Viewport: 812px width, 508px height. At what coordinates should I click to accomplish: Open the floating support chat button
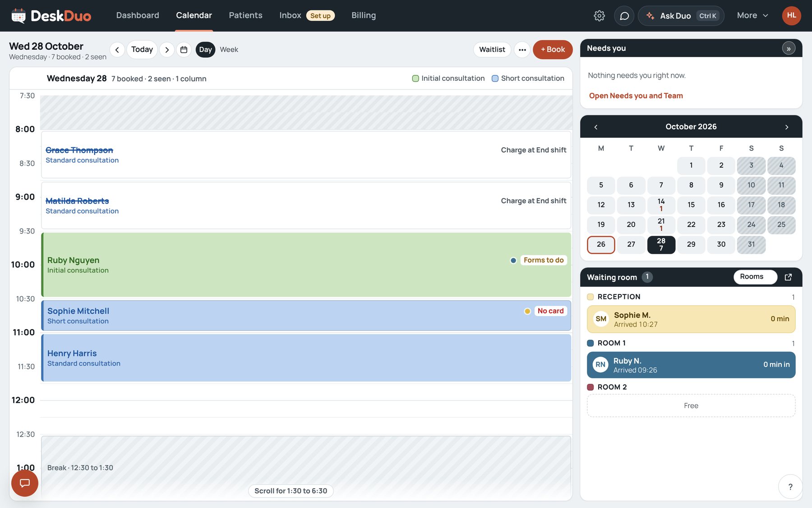pos(25,483)
